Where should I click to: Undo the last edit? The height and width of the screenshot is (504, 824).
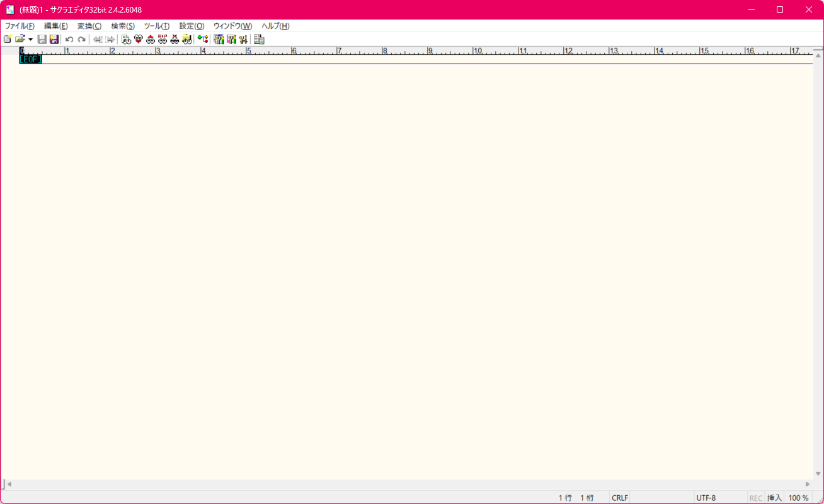tap(69, 39)
